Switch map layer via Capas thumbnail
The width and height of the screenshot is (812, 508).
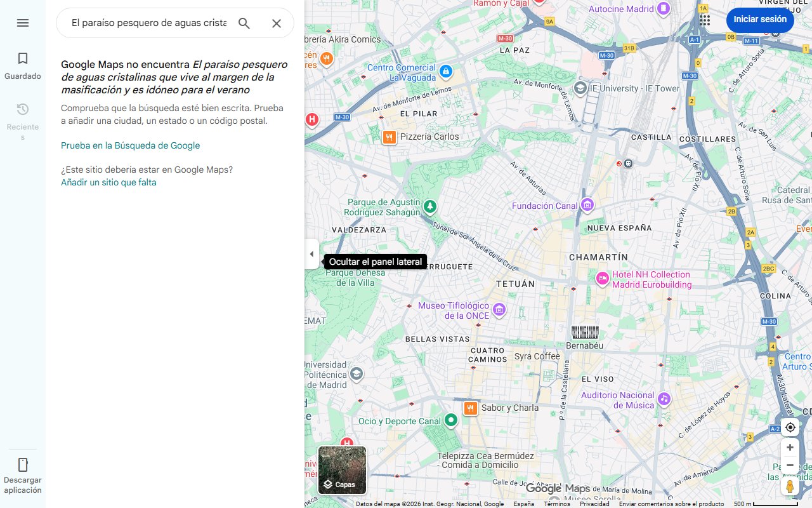pyautogui.click(x=342, y=471)
